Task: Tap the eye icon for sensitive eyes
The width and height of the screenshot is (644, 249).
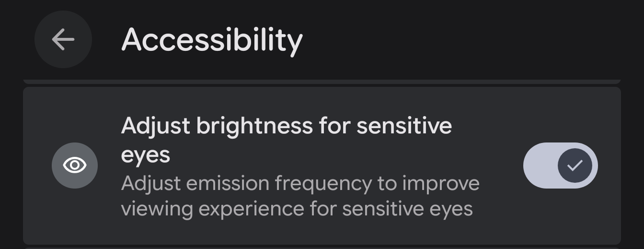Action: (x=75, y=166)
